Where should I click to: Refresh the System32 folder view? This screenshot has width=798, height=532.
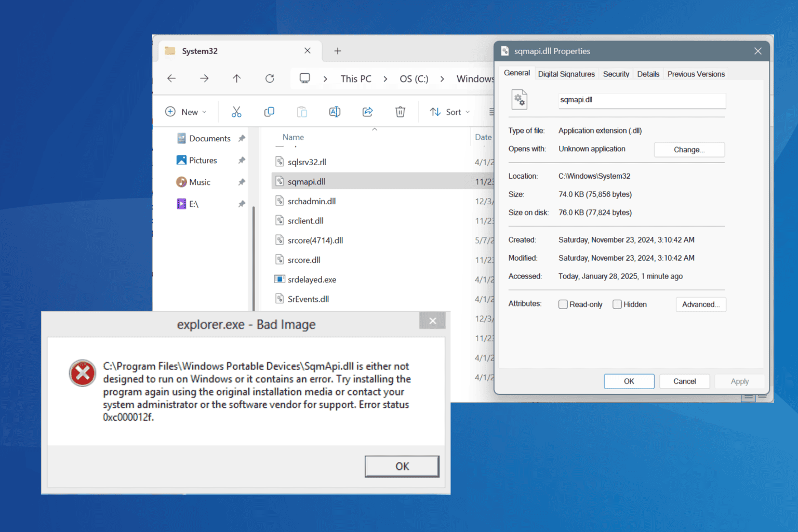[x=270, y=78]
